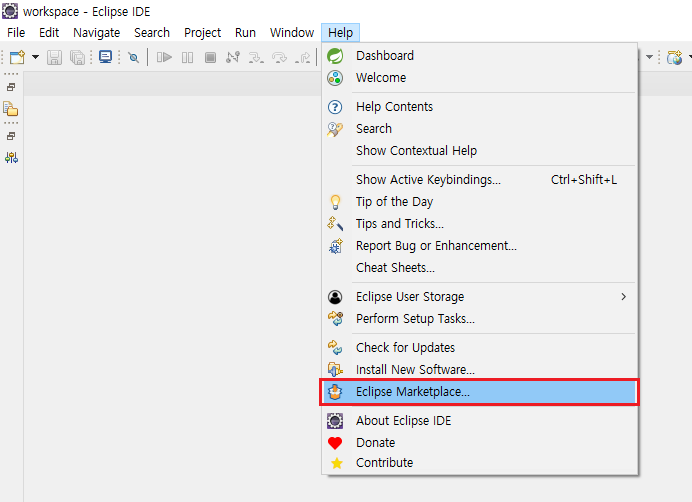
Task: Open the Edit menu
Action: tap(49, 33)
